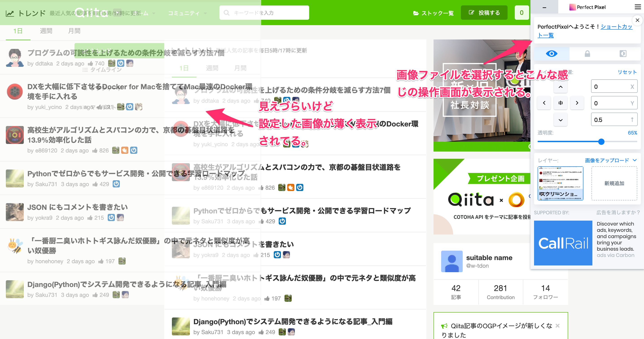Screen dimensions: 644x339
Task: Expand the 画像をアップロード dropdown chevron
Action: (x=635, y=160)
